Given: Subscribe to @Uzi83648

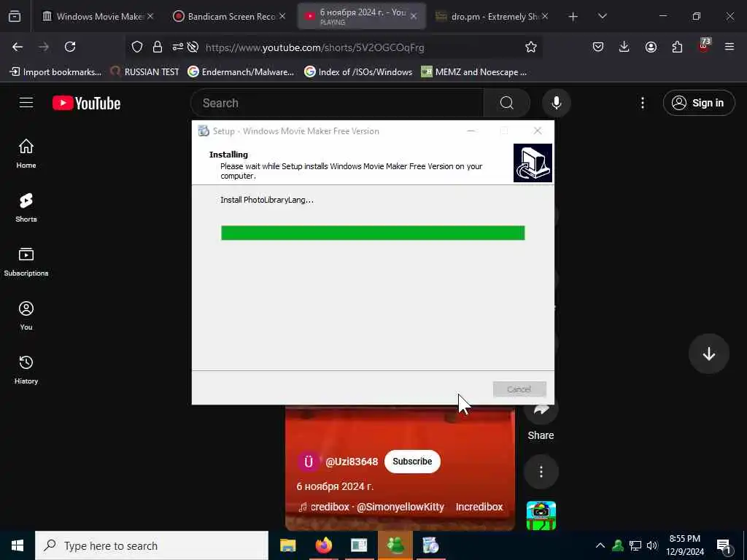Looking at the screenshot, I should [x=412, y=462].
